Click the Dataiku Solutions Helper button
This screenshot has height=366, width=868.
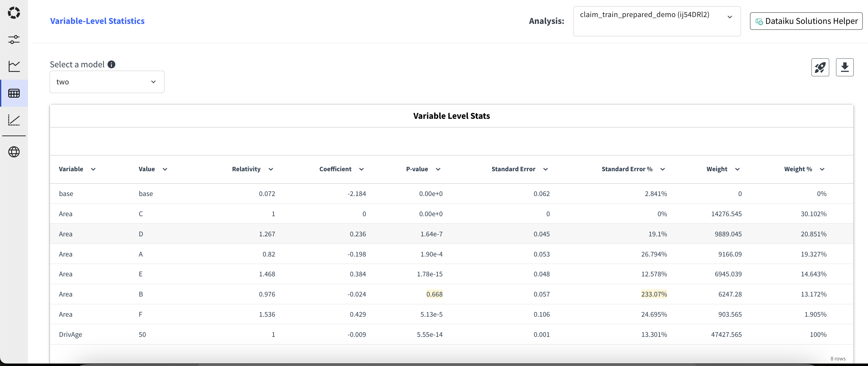tap(805, 21)
